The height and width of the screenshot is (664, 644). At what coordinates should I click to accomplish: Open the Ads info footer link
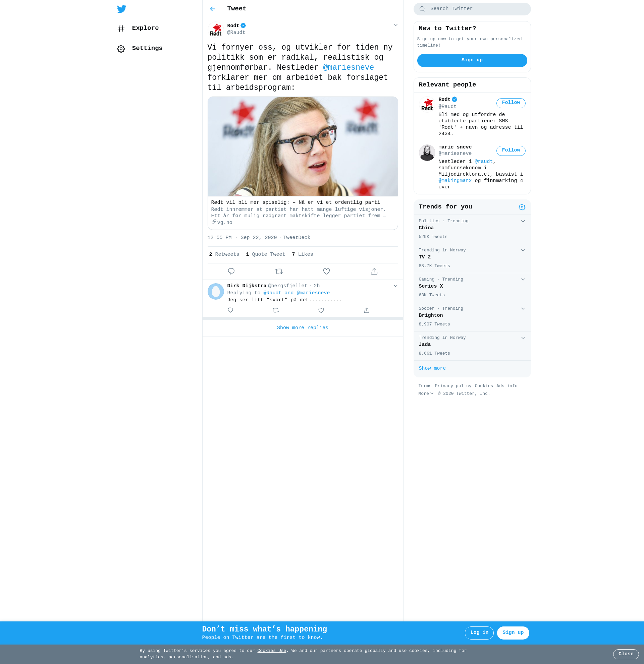[x=507, y=386]
